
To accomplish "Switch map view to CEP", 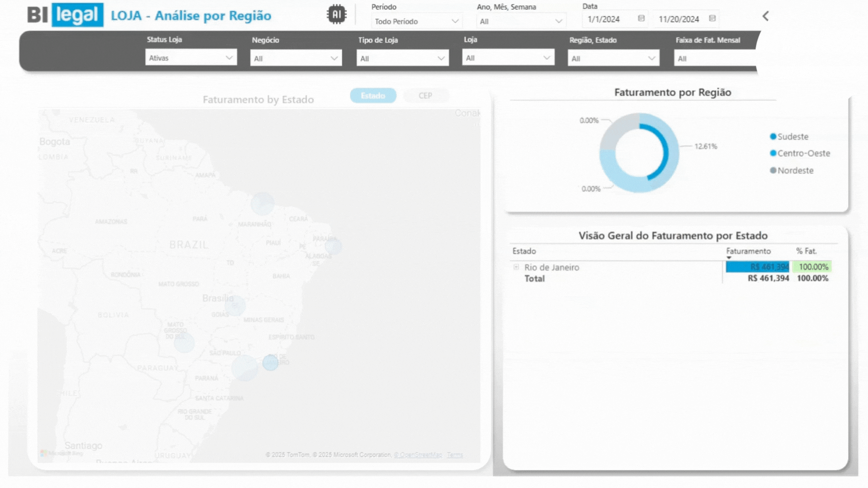I will click(425, 96).
